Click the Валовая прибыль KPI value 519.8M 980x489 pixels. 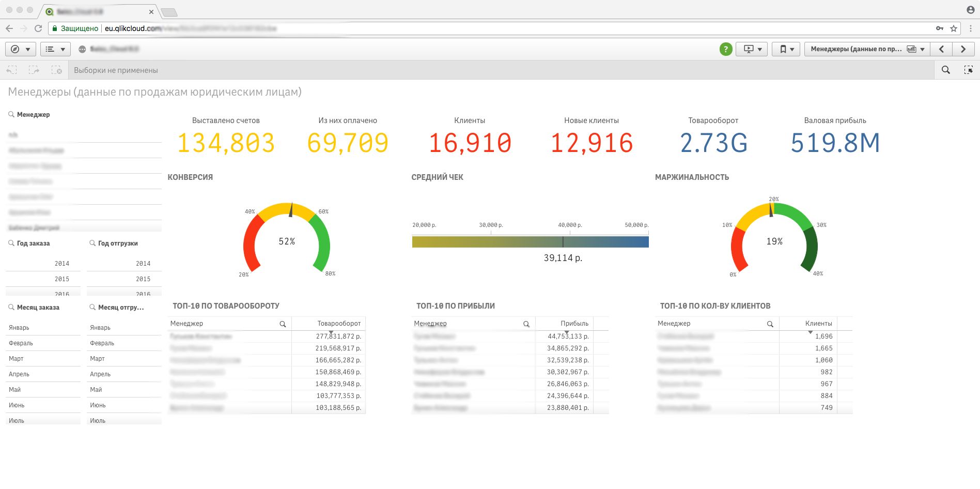coord(835,143)
